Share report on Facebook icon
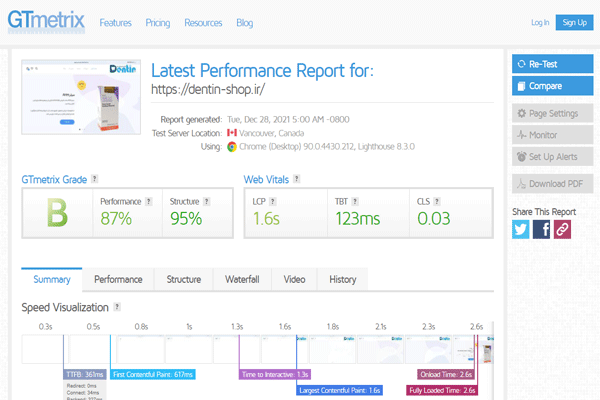This screenshot has height=400, width=600. point(542,229)
